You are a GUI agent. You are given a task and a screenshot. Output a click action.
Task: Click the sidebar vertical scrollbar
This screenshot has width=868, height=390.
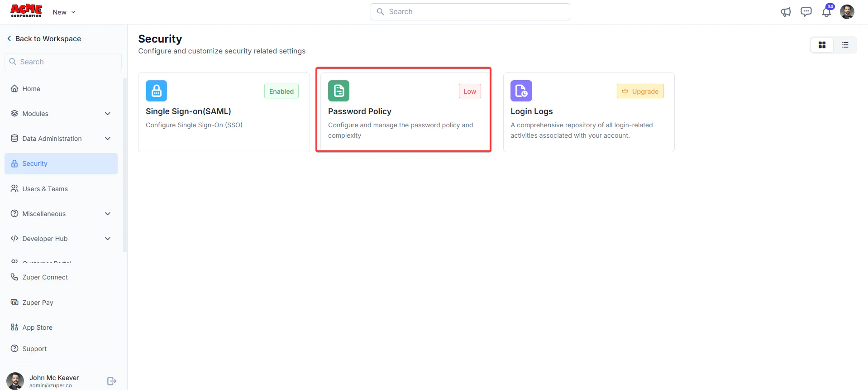coord(125,165)
